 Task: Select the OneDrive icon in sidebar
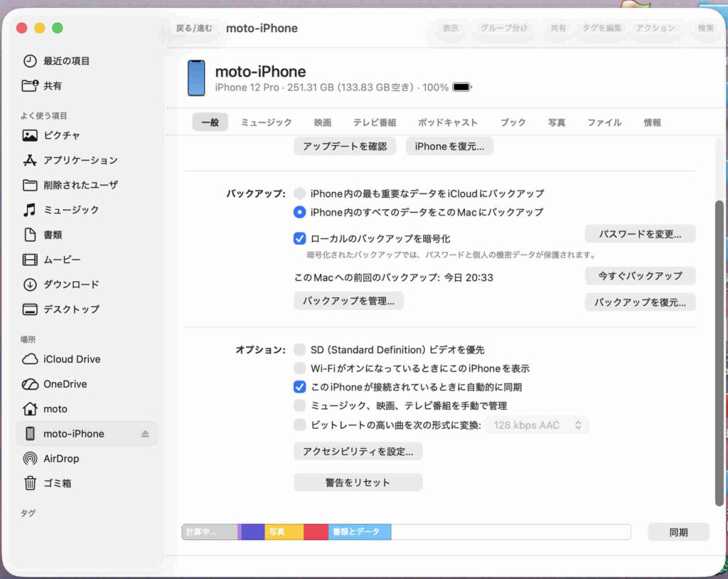[x=30, y=384]
